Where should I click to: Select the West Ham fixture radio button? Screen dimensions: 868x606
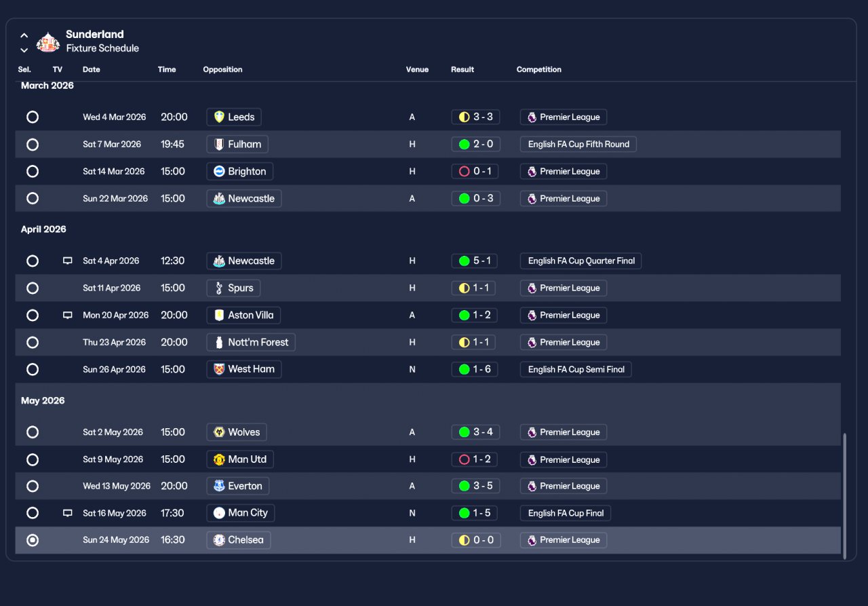(33, 369)
